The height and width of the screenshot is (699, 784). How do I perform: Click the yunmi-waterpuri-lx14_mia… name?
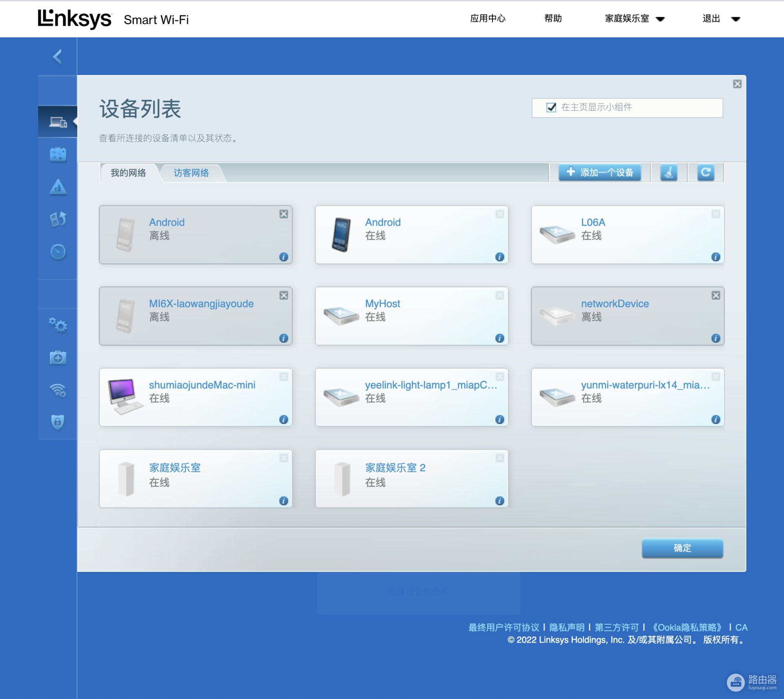645,385
